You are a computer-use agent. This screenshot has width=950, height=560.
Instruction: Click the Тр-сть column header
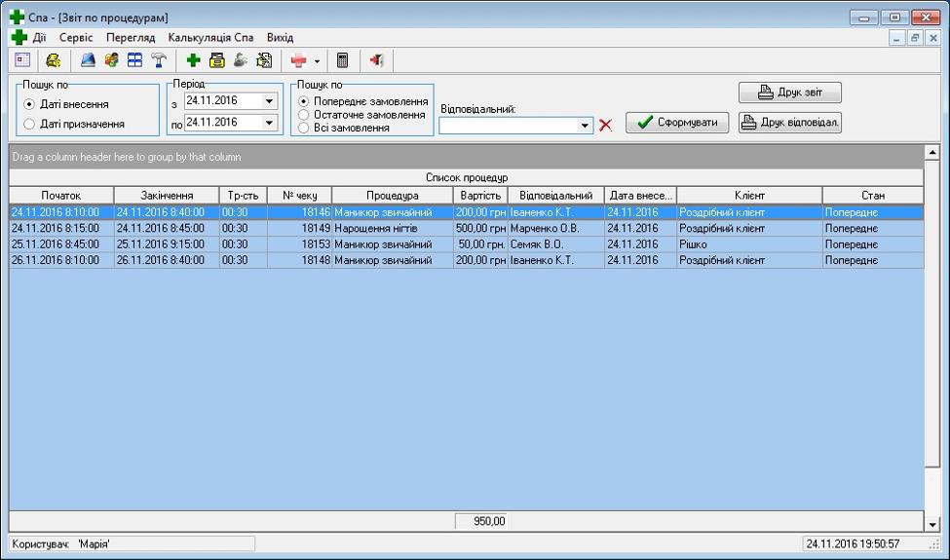[243, 196]
